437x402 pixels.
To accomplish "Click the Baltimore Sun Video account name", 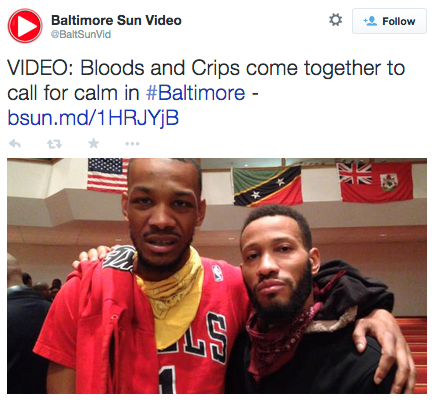I will (116, 20).
